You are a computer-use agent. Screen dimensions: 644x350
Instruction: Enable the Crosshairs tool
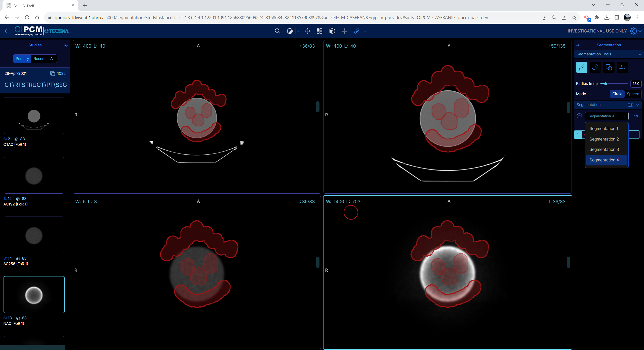[344, 31]
